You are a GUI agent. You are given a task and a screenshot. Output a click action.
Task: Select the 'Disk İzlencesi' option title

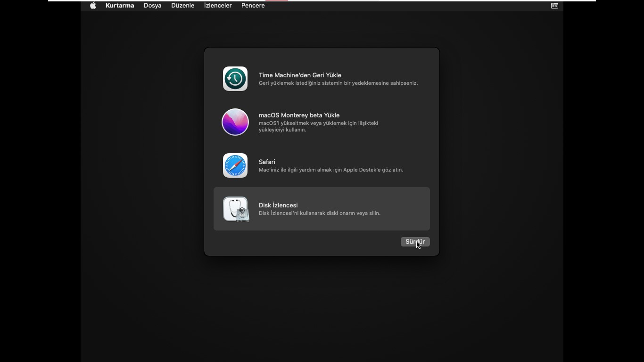click(x=278, y=205)
